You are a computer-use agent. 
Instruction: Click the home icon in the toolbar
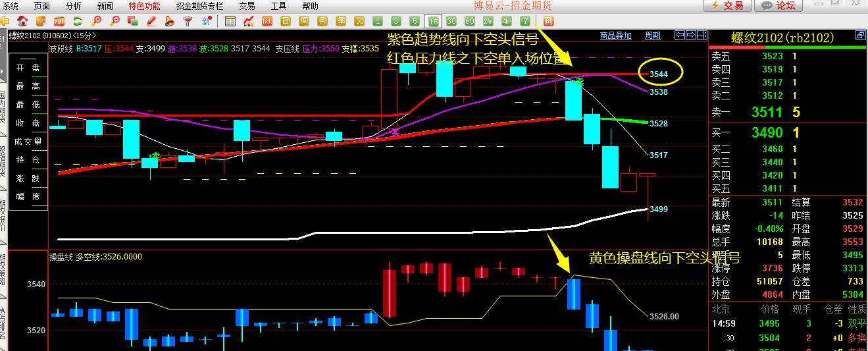(23, 21)
